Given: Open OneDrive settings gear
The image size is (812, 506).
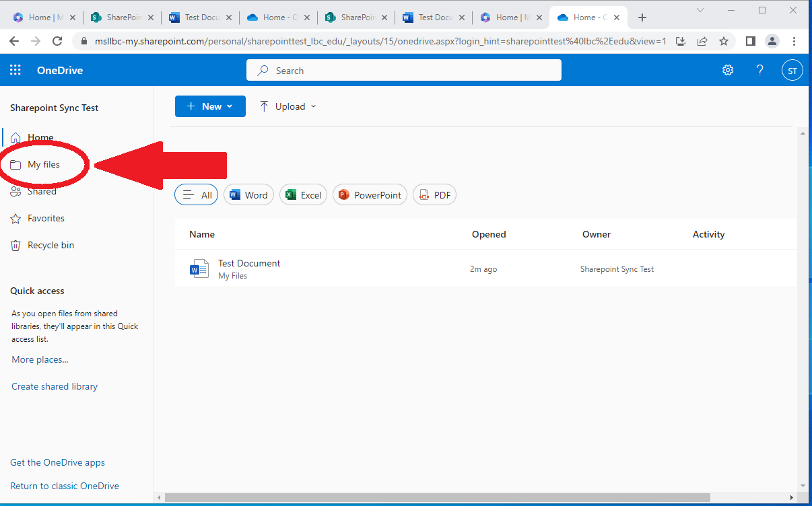Looking at the screenshot, I should [728, 70].
